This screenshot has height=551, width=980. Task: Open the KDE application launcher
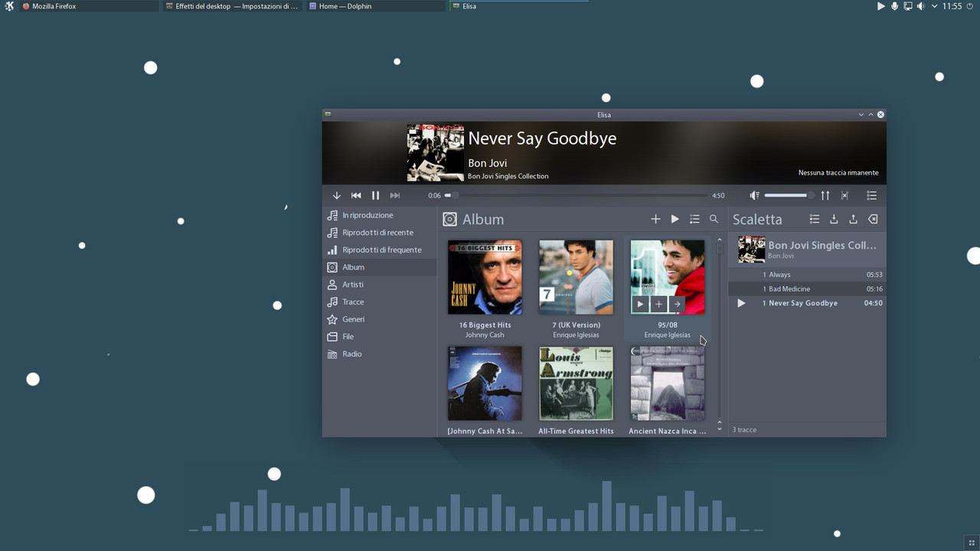(8, 6)
